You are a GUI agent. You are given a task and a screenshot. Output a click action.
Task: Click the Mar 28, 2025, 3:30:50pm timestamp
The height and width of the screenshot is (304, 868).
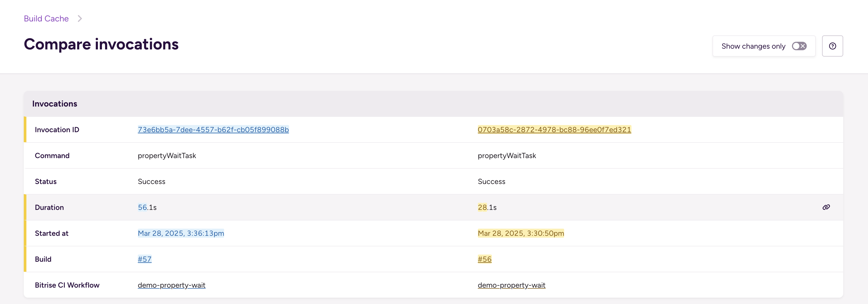521,233
